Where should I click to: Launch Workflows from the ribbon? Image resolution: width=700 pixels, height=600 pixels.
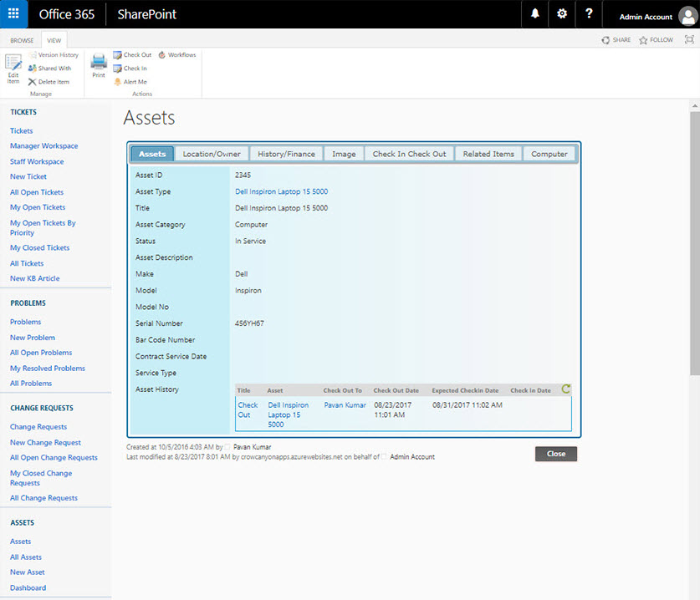point(176,54)
